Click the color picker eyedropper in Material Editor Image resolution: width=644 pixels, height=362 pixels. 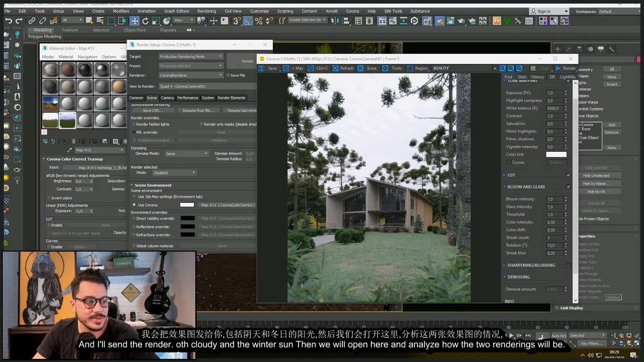[70, 150]
